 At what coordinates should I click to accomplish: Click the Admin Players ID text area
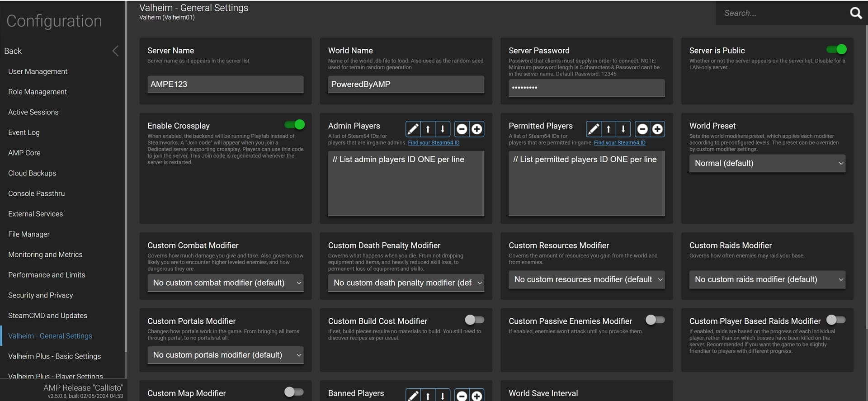(x=406, y=184)
